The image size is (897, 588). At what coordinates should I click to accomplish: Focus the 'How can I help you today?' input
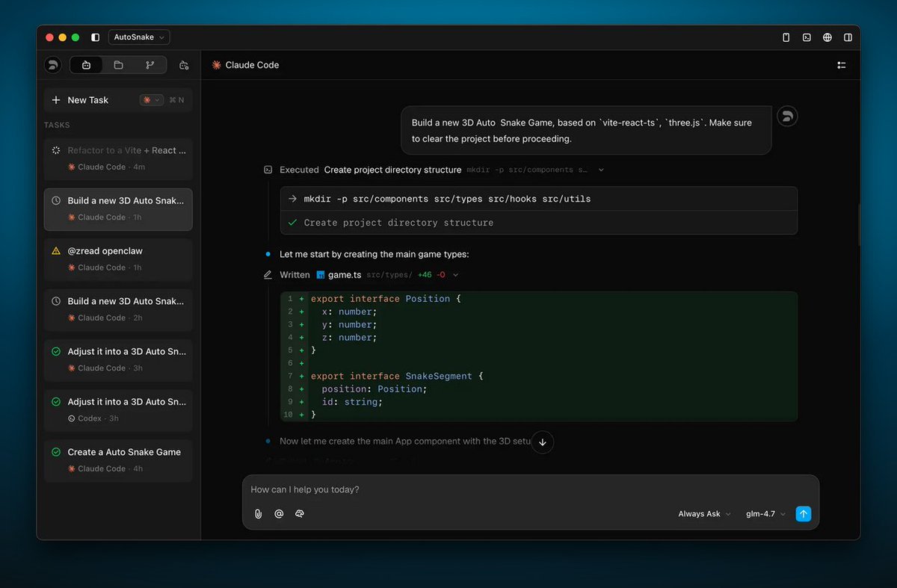click(531, 489)
